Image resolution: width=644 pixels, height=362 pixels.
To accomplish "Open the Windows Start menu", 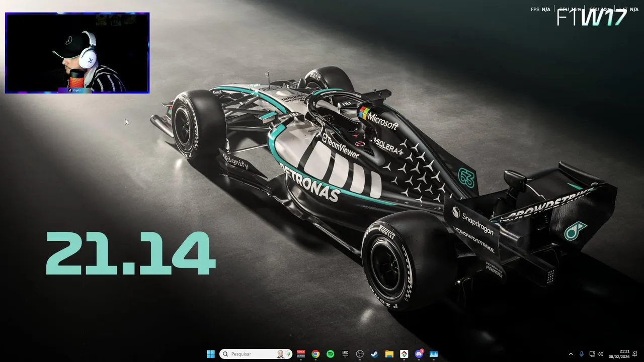I will point(211,354).
